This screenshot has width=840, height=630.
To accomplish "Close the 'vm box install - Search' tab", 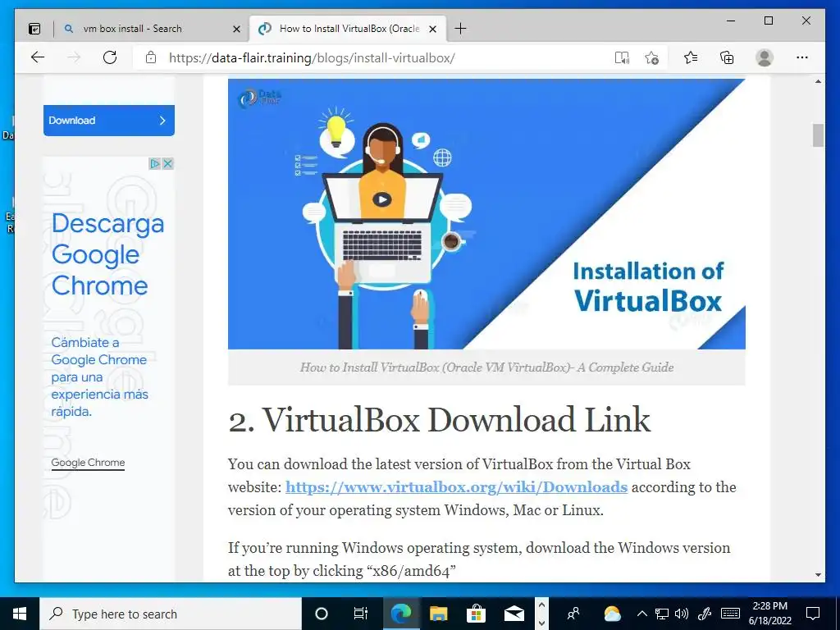I will tap(236, 29).
